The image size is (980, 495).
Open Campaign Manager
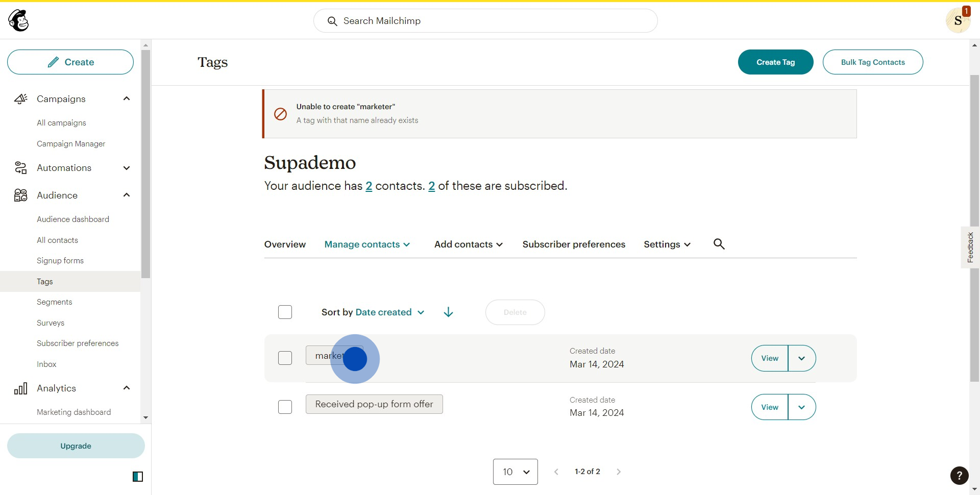[71, 144]
